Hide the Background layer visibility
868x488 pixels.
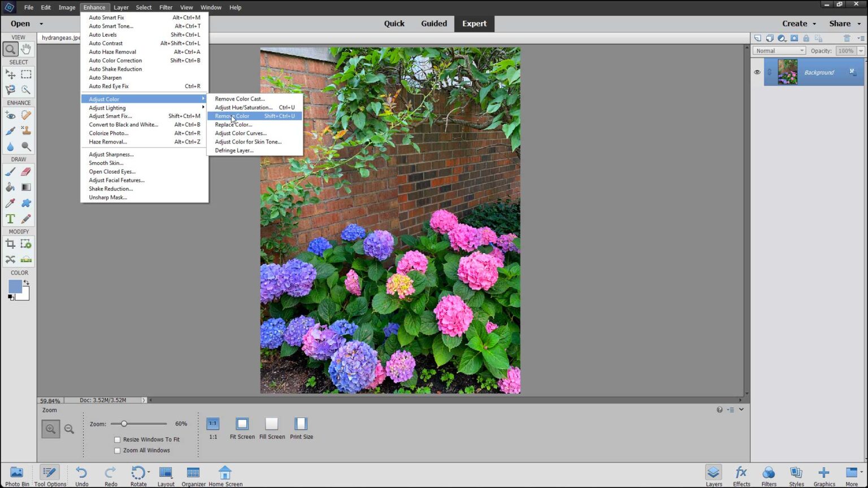point(757,72)
